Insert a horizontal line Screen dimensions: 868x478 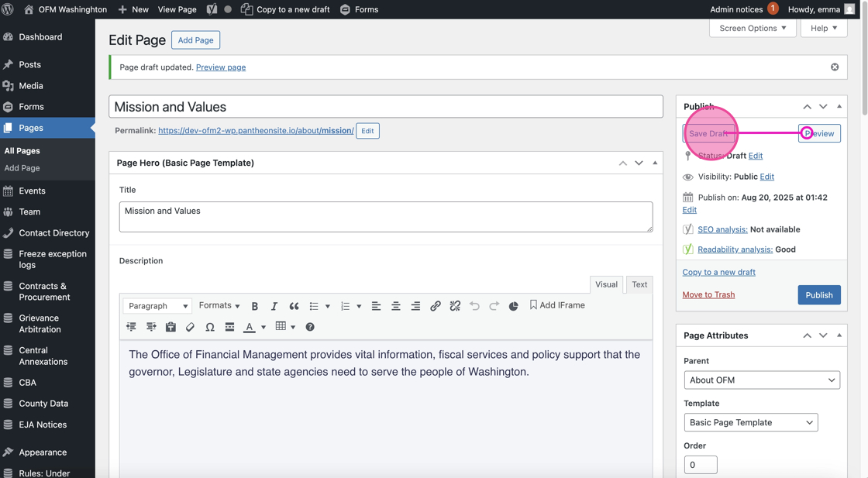tap(229, 327)
